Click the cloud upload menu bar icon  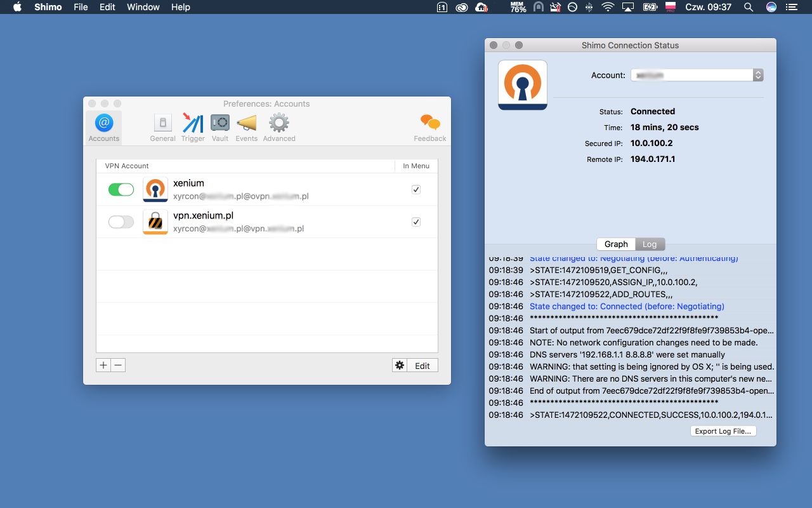coord(482,7)
